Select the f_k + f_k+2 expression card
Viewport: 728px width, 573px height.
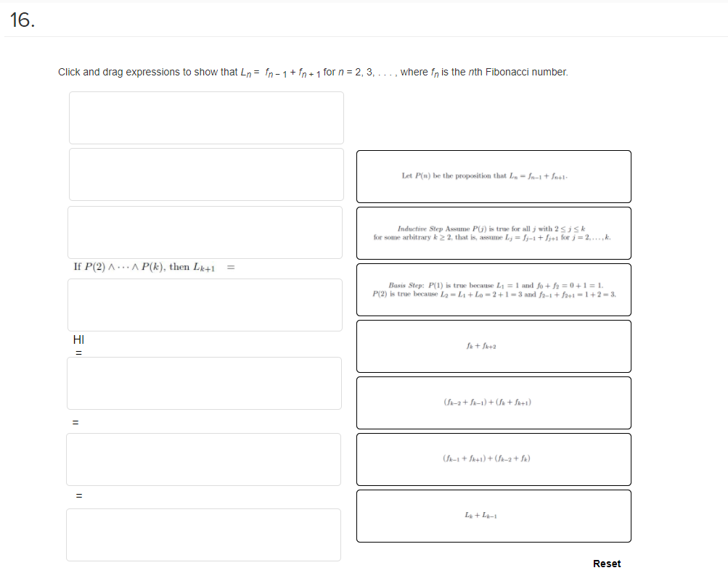[x=494, y=346]
